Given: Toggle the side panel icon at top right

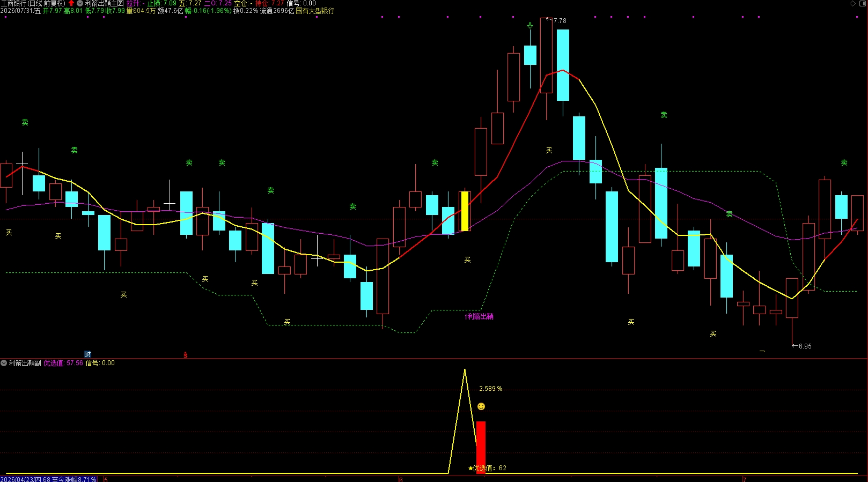Looking at the screenshot, I should pyautogui.click(x=862, y=3).
